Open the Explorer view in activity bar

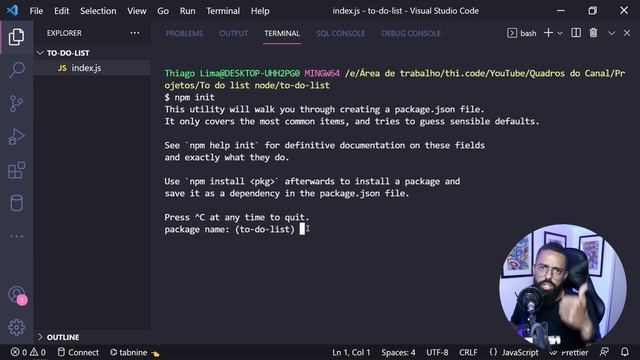point(16,37)
